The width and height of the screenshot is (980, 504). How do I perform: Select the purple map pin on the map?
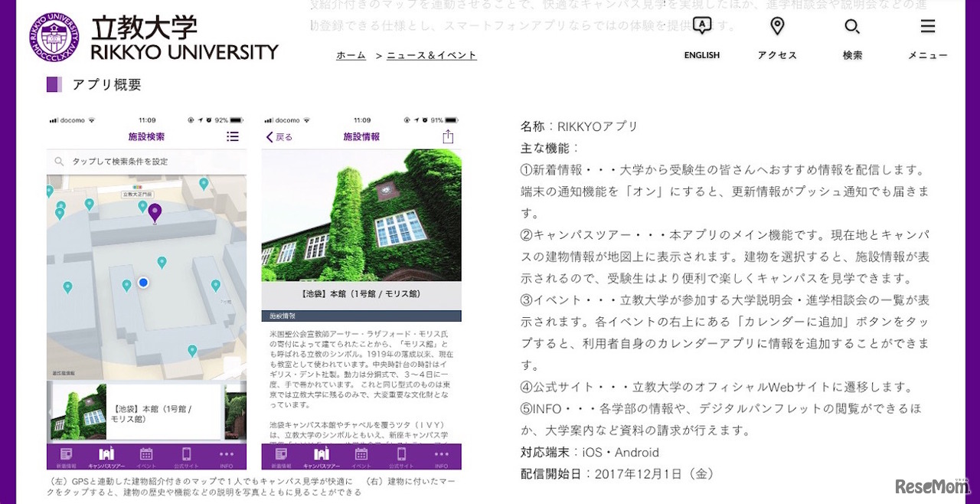(x=155, y=212)
